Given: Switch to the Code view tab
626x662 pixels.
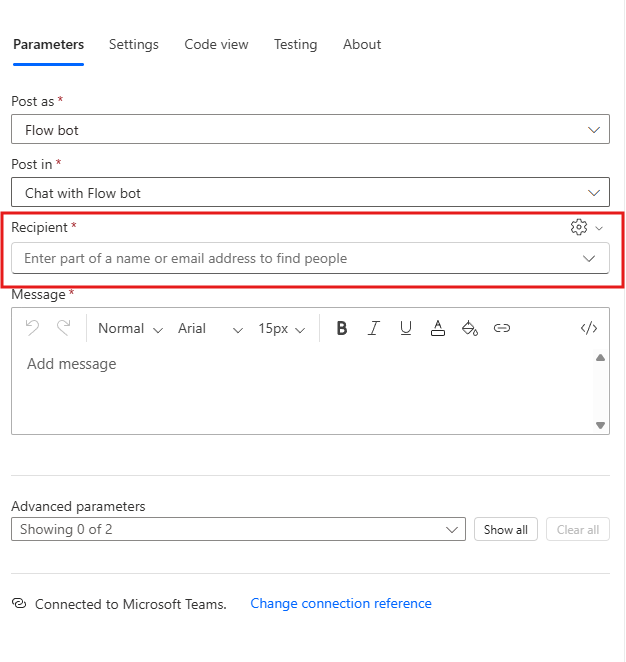Looking at the screenshot, I should click(216, 44).
